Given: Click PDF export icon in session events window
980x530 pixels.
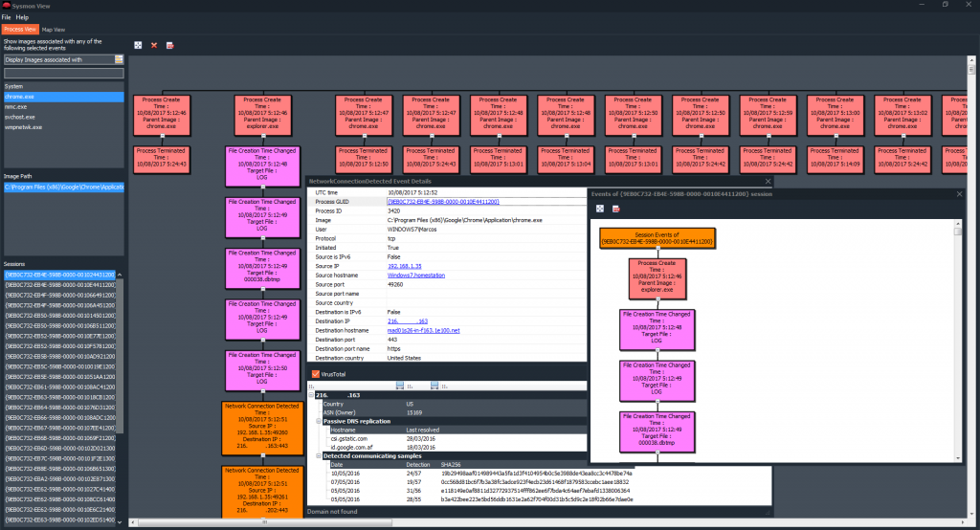Looking at the screenshot, I should [x=616, y=209].
